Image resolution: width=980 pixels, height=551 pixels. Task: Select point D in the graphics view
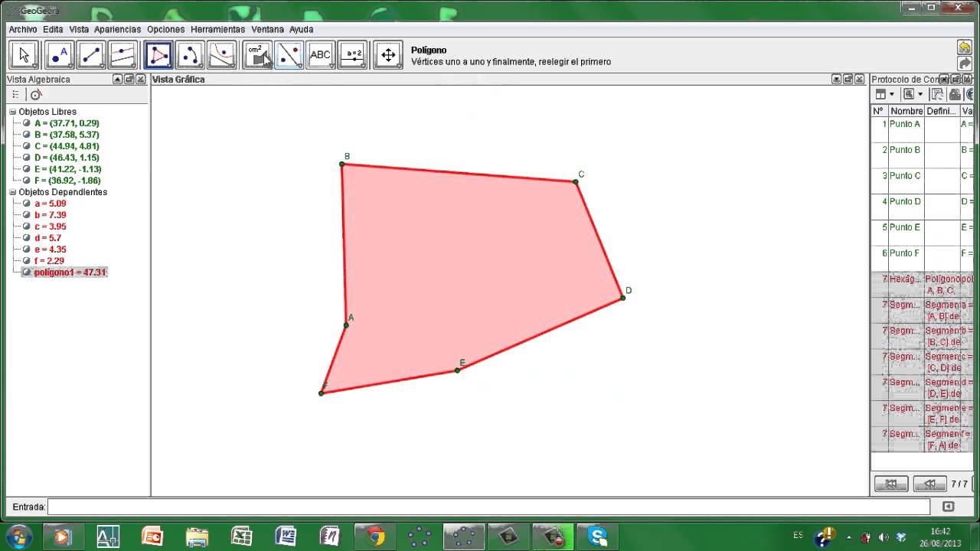pyautogui.click(x=623, y=298)
